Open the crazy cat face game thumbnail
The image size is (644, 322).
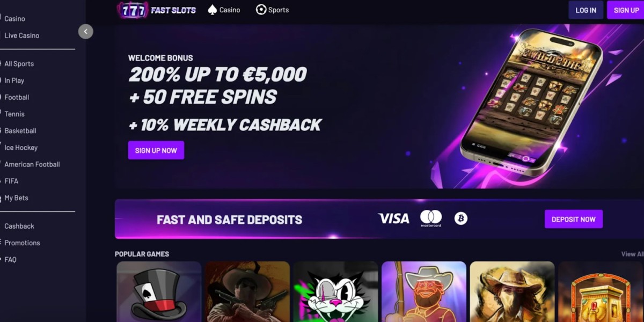coord(335,291)
